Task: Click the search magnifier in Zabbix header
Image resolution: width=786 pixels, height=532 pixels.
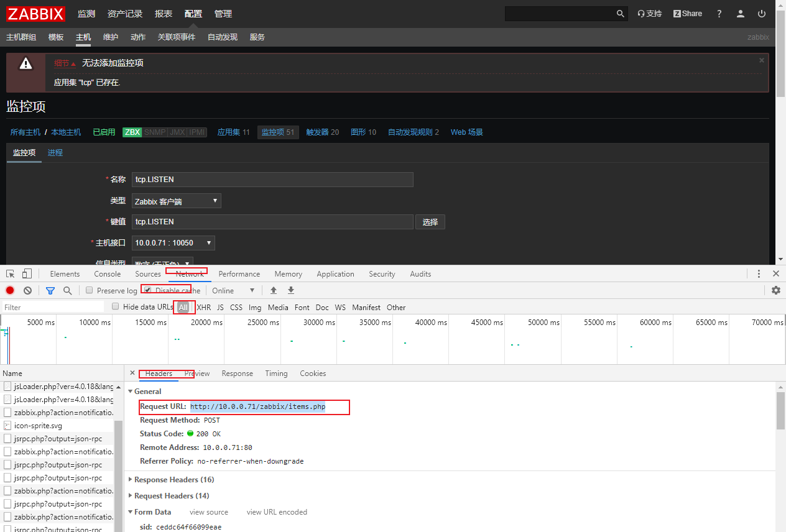Action: click(x=620, y=14)
